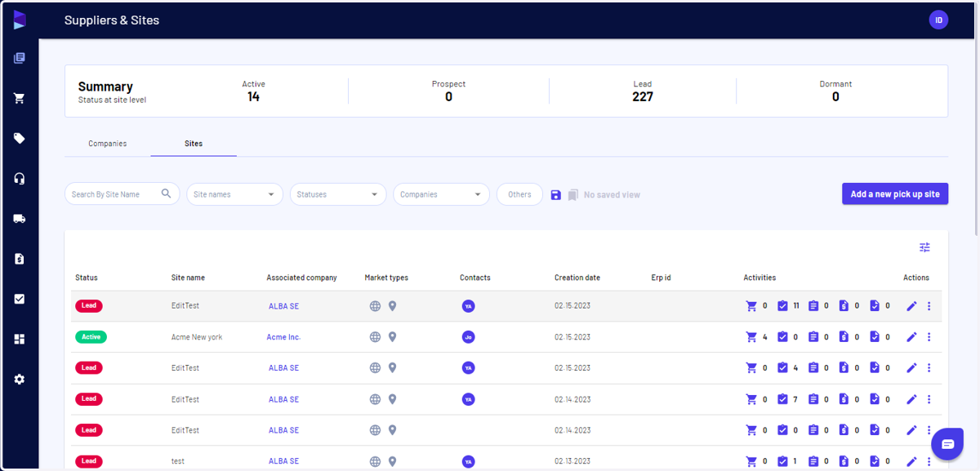This screenshot has height=471, width=980.
Task: Click the No saved view label
Action: (x=612, y=195)
